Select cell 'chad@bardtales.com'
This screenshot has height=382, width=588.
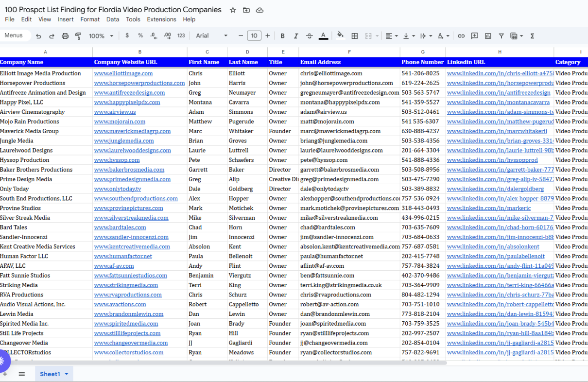[x=349, y=227]
